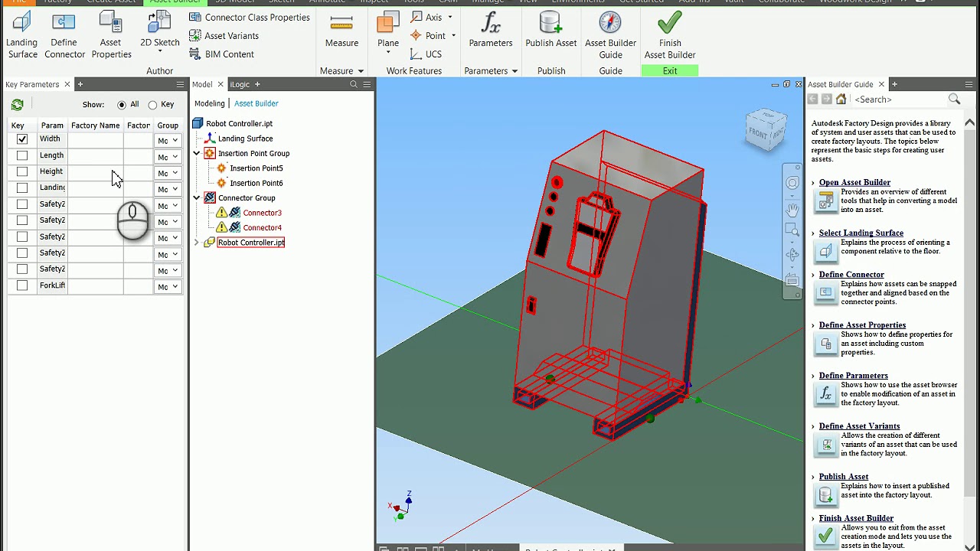Close the Key Parameters panel tab

point(67,84)
